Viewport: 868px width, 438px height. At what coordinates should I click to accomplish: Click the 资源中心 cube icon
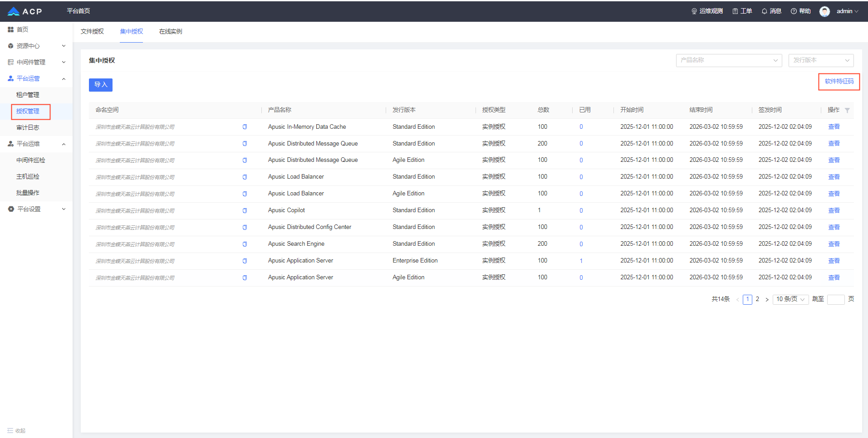(10, 46)
